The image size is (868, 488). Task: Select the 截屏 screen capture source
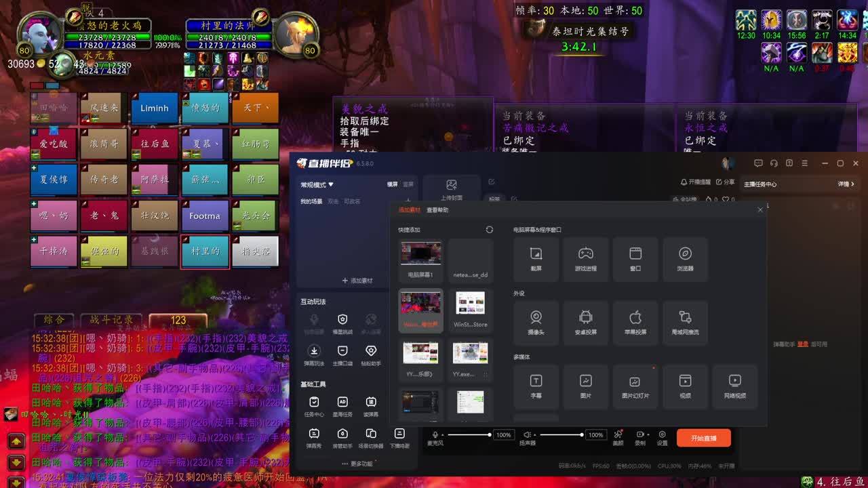[536, 259]
